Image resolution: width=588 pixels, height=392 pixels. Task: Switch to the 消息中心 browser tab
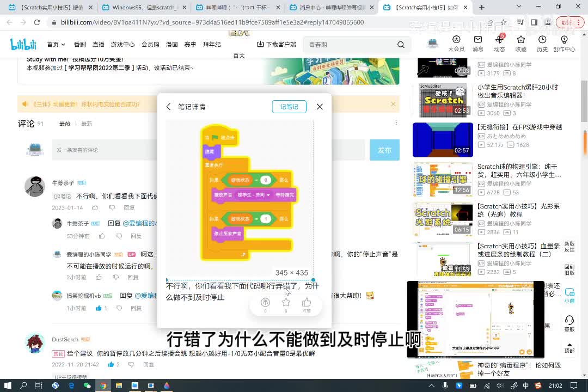click(x=332, y=7)
